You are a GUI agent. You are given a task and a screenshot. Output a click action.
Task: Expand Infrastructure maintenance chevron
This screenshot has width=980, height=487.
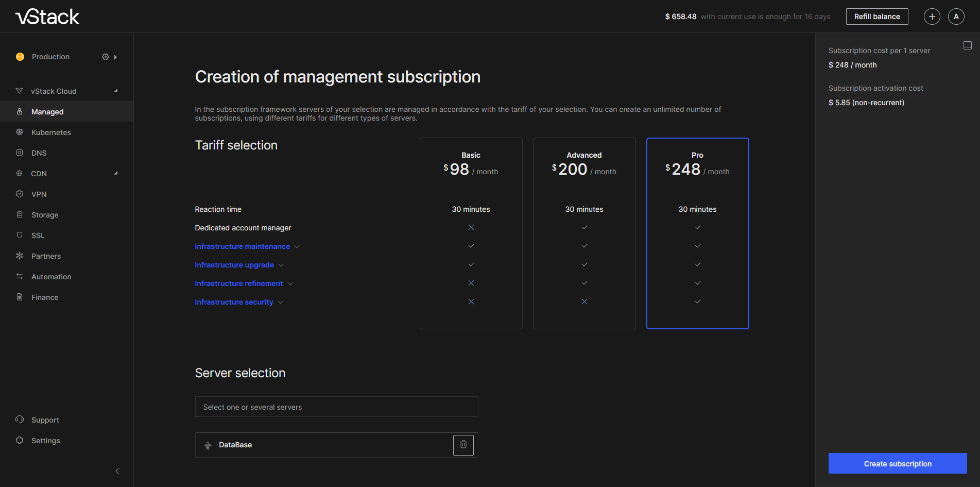click(x=297, y=247)
